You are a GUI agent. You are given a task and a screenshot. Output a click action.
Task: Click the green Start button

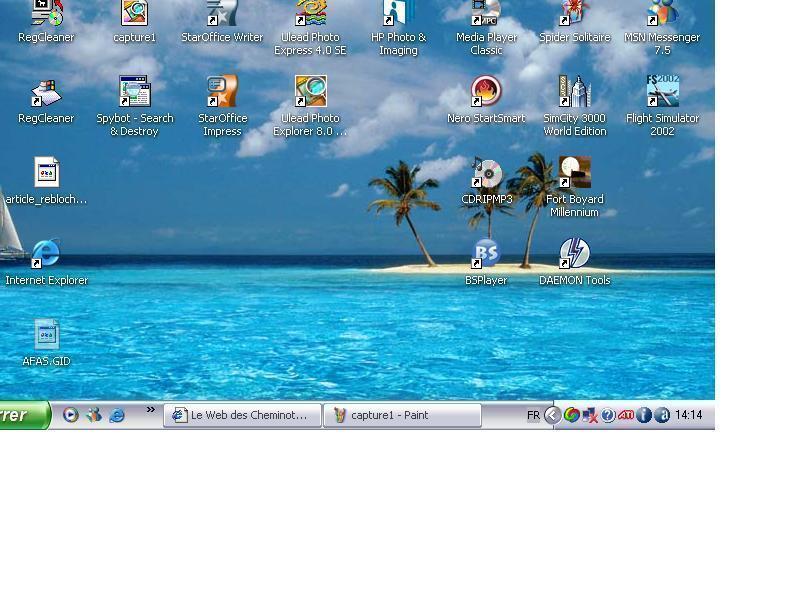[x=22, y=415]
